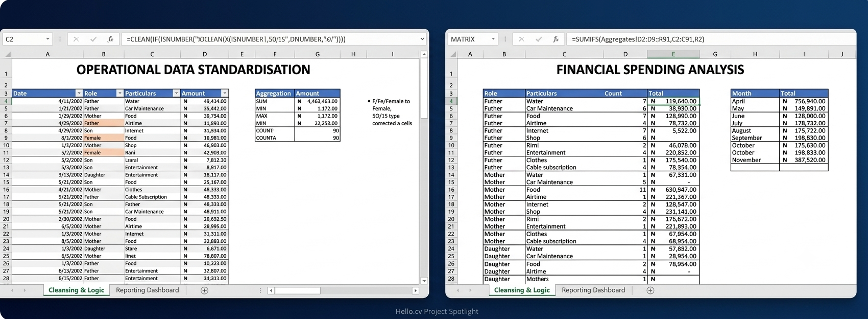868x319 pixels.
Task: Click the cancel X beside the MATRIX name box
Action: 521,39
